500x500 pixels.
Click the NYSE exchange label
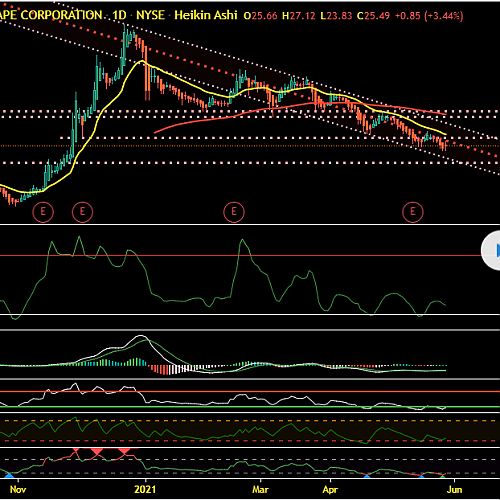pos(150,15)
